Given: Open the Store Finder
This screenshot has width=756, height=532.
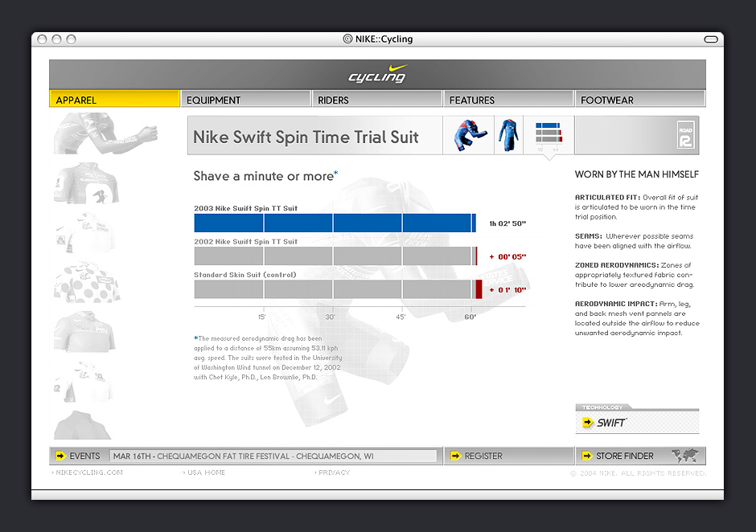Looking at the screenshot, I should 624,456.
